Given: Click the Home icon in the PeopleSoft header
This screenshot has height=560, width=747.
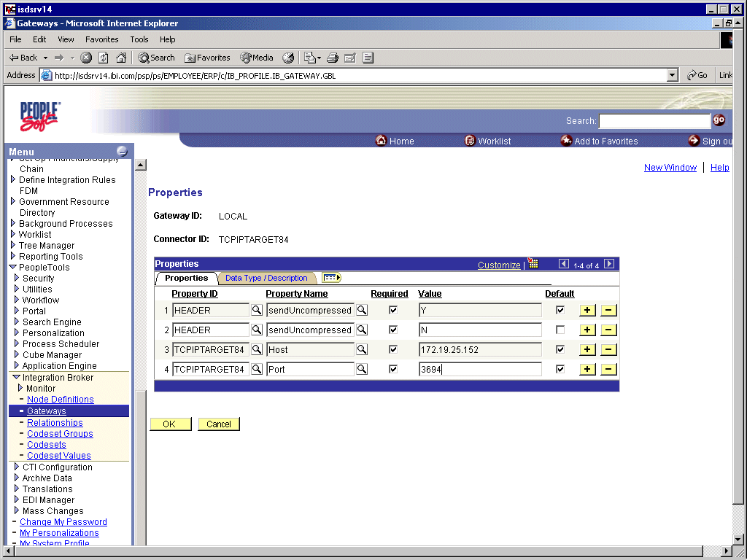Looking at the screenshot, I should (x=382, y=141).
